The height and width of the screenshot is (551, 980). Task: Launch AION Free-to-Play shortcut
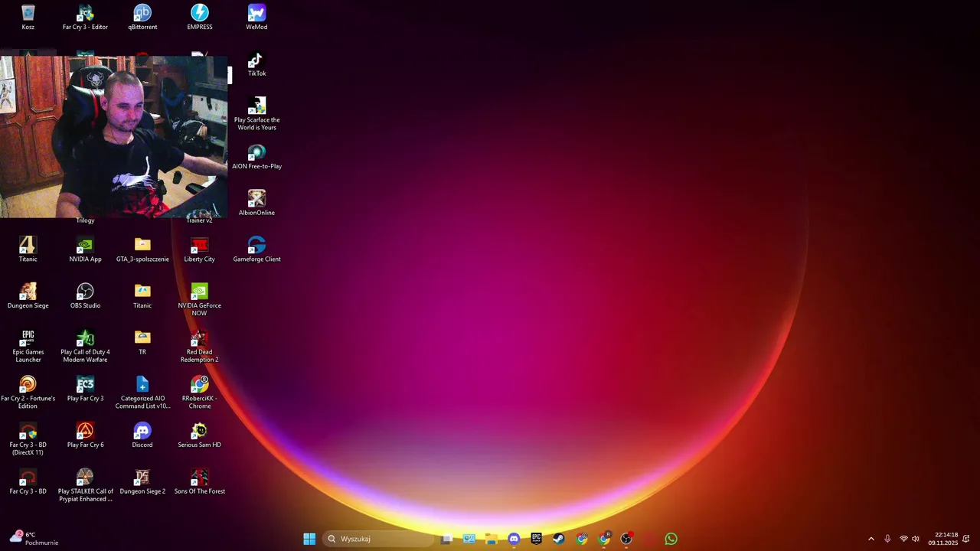pos(256,157)
